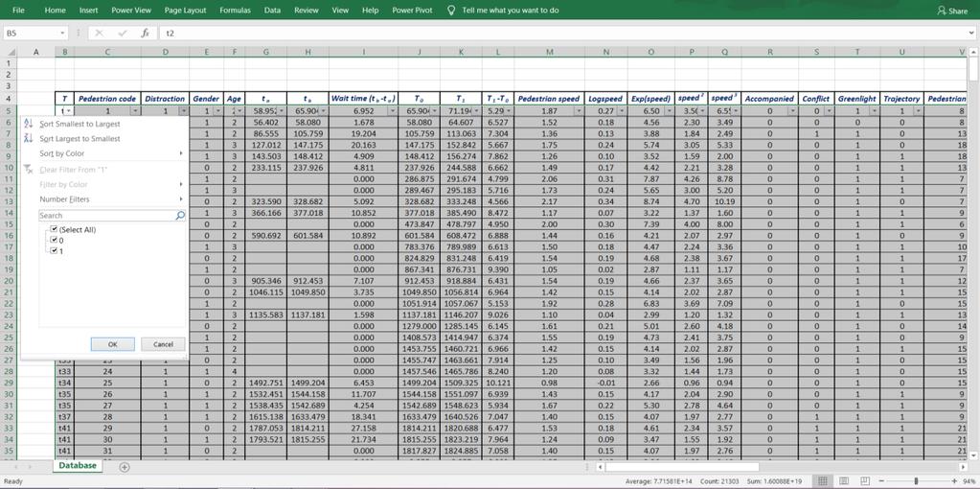Open the Formulas ribbon tab
Screen dimensions: 980x489
(x=235, y=11)
